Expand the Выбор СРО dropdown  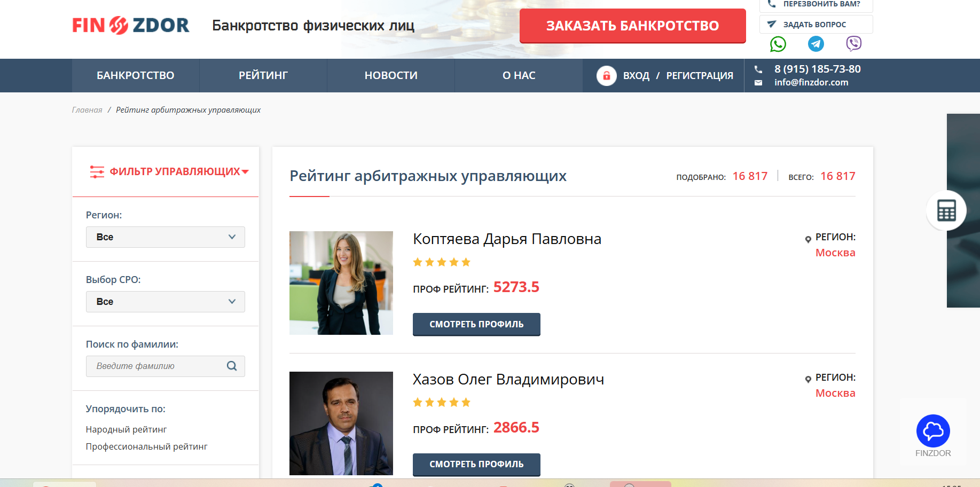point(166,302)
